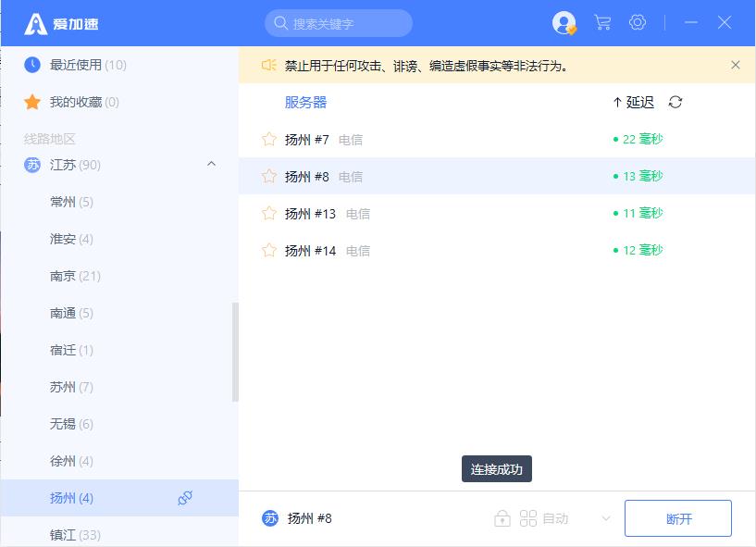
Task: Click the grid mode icon beside 自动
Action: pos(528,518)
